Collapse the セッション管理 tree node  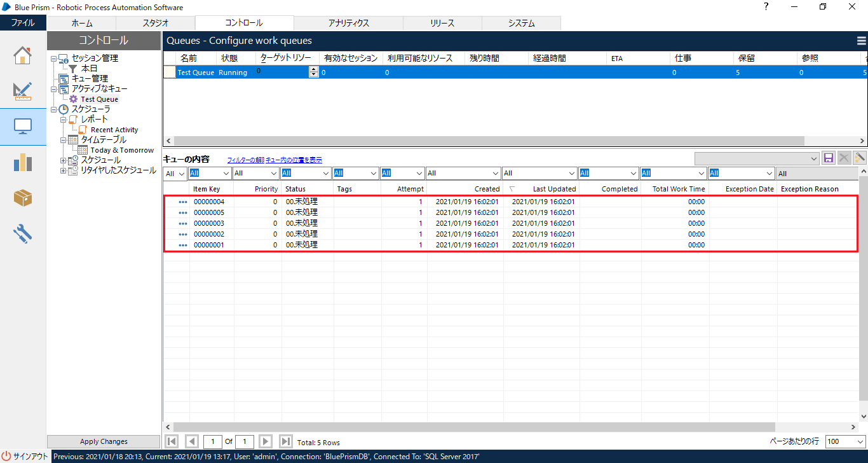(x=54, y=59)
